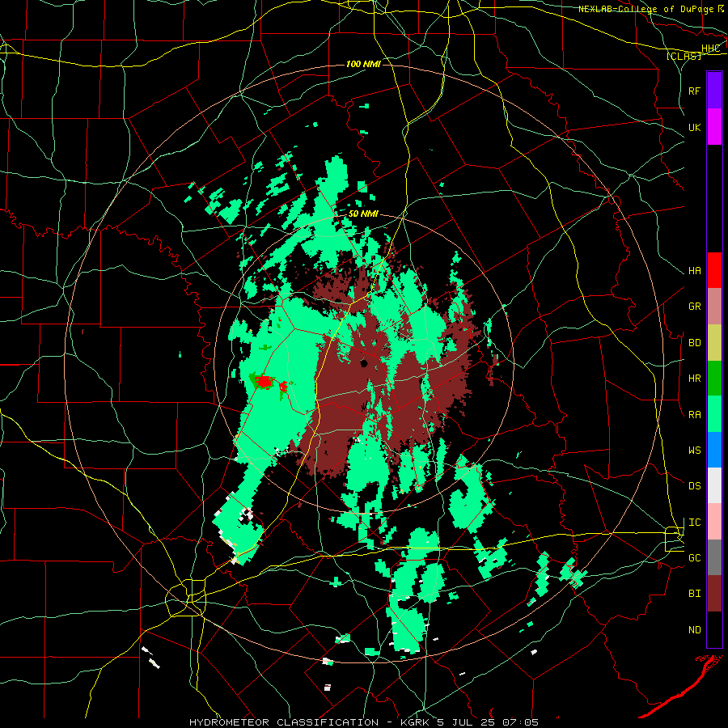Click the GR legend label
Image resolution: width=728 pixels, height=728 pixels.
click(x=695, y=307)
